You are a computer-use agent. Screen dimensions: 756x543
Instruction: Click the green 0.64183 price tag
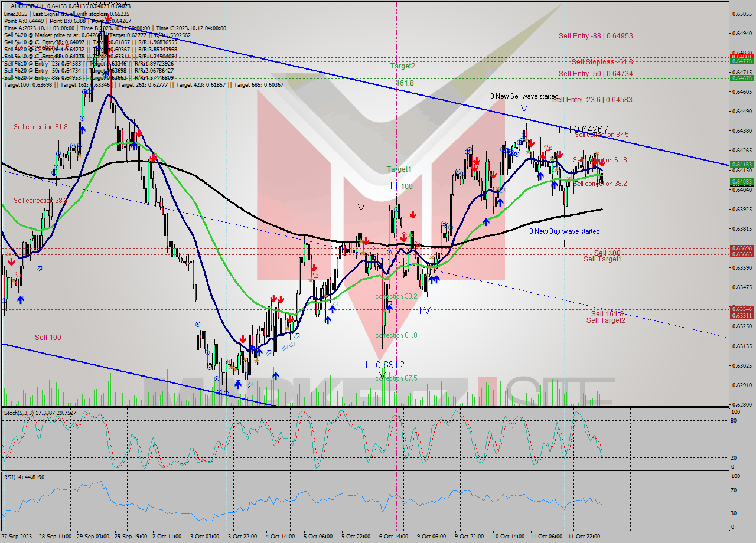coord(742,165)
